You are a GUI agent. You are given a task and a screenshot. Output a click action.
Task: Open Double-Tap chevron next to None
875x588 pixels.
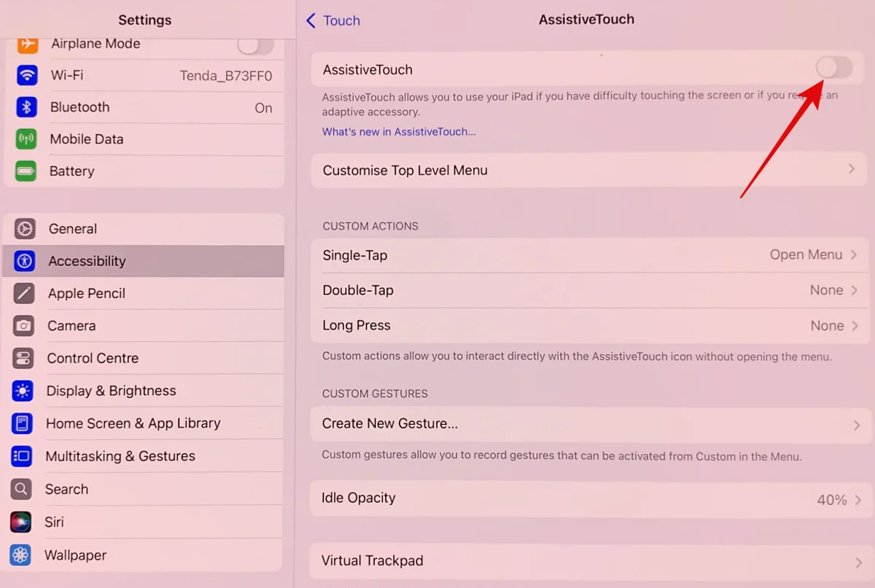click(x=854, y=290)
